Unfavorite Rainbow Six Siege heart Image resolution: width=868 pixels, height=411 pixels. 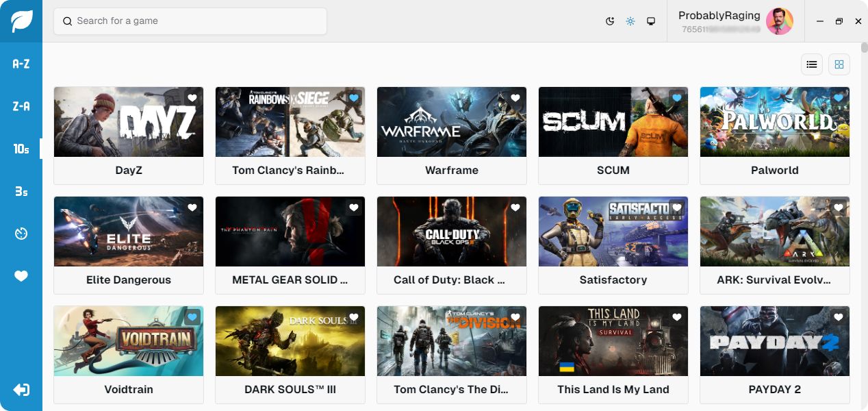point(354,98)
